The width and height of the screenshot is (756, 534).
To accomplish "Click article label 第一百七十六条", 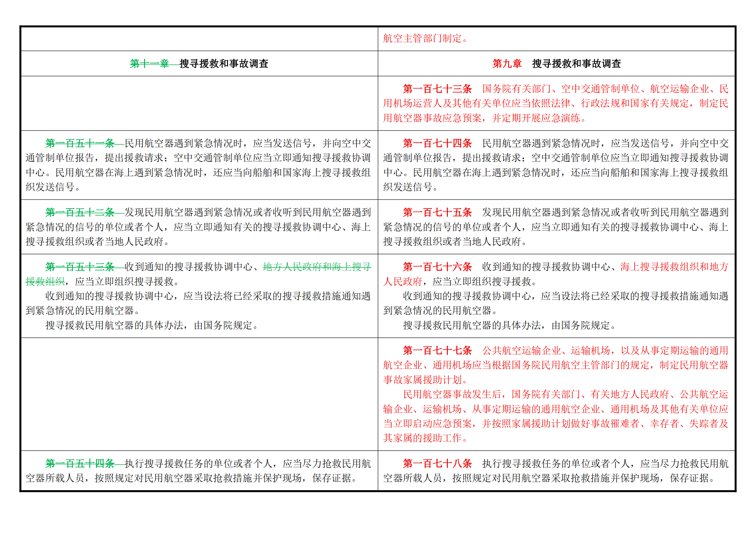I will pyautogui.click(x=437, y=267).
